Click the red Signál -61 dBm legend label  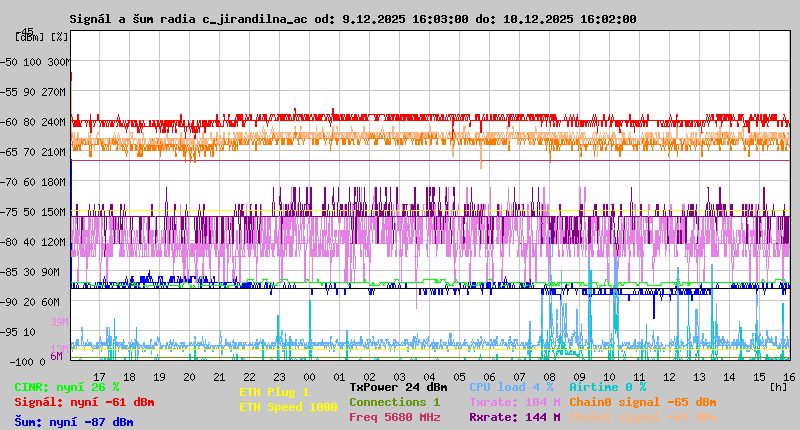pos(84,402)
